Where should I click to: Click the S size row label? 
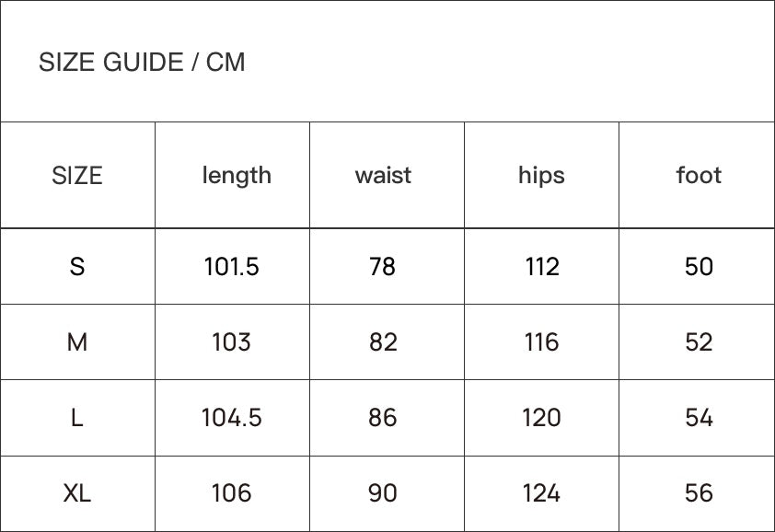pyautogui.click(x=77, y=267)
